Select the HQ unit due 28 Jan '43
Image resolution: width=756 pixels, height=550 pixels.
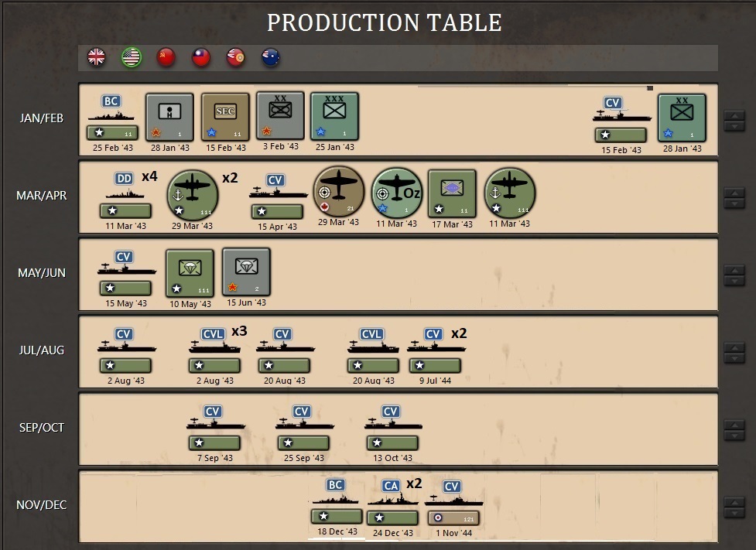click(x=169, y=117)
